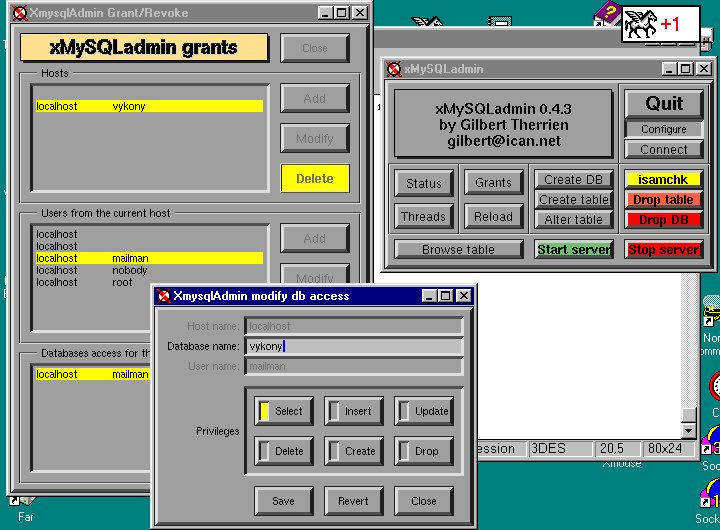Click the User name field

tap(354, 366)
